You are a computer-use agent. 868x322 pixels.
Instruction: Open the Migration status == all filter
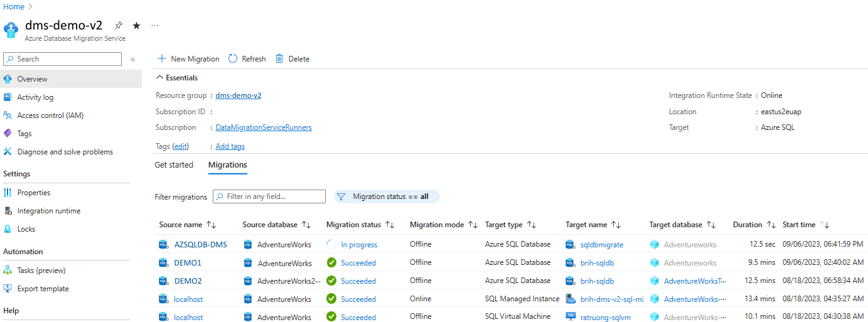pyautogui.click(x=387, y=196)
